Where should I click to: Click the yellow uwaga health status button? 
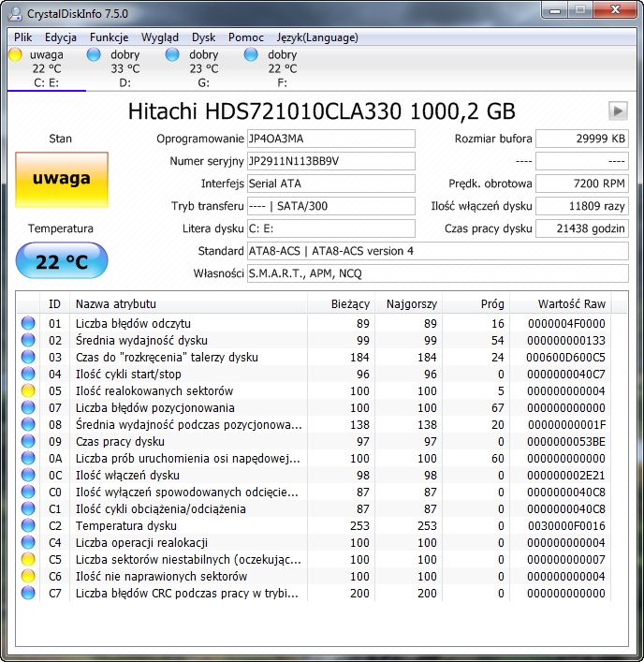pos(62,180)
